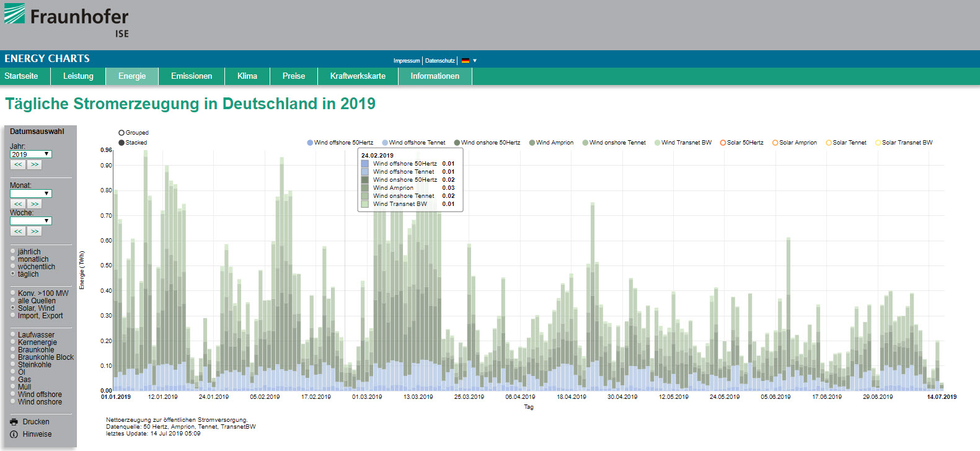Open the Emissionen menu tab
This screenshot has height=451, width=980.
[192, 76]
